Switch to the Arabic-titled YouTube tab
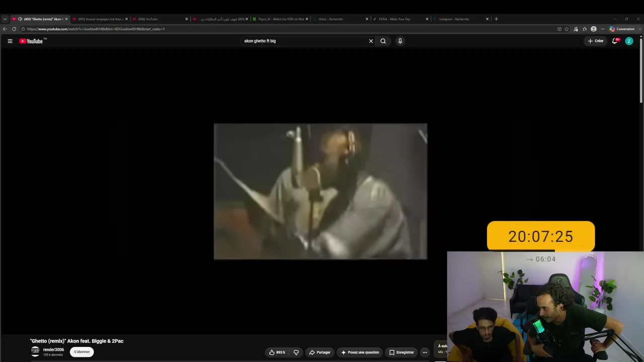 pyautogui.click(x=220, y=19)
